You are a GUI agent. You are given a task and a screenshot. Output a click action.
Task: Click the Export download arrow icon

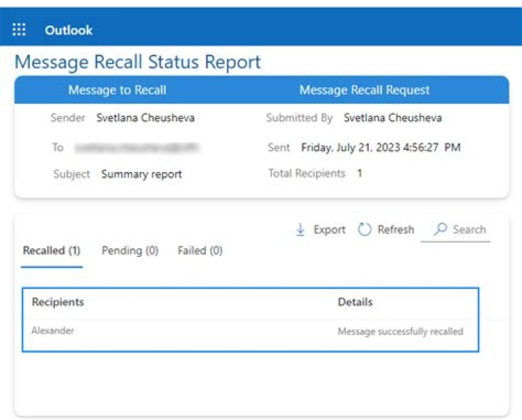[x=300, y=229]
